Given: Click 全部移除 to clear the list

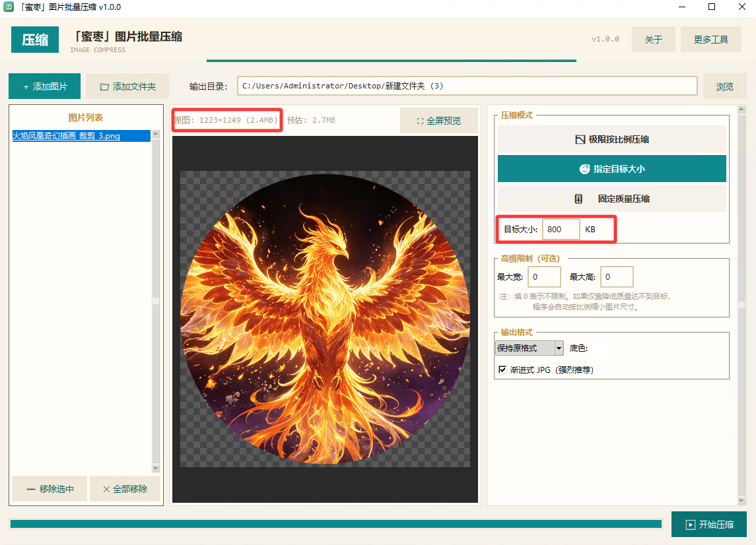Looking at the screenshot, I should [125, 489].
